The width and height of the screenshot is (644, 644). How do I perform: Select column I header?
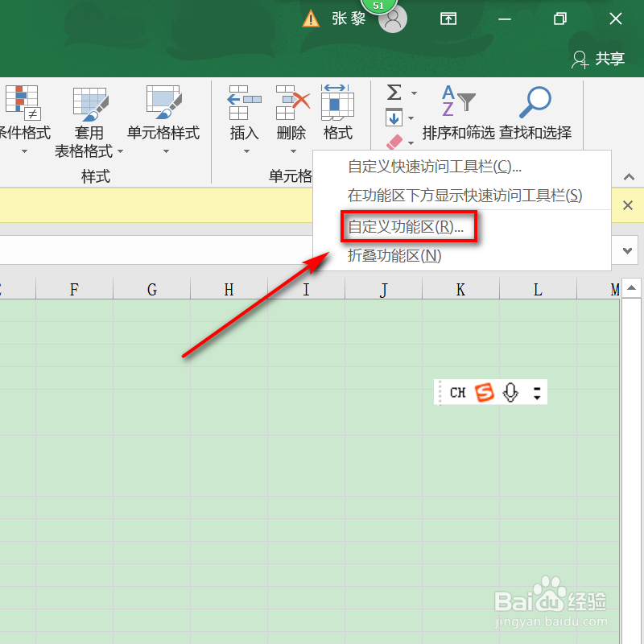click(x=306, y=289)
